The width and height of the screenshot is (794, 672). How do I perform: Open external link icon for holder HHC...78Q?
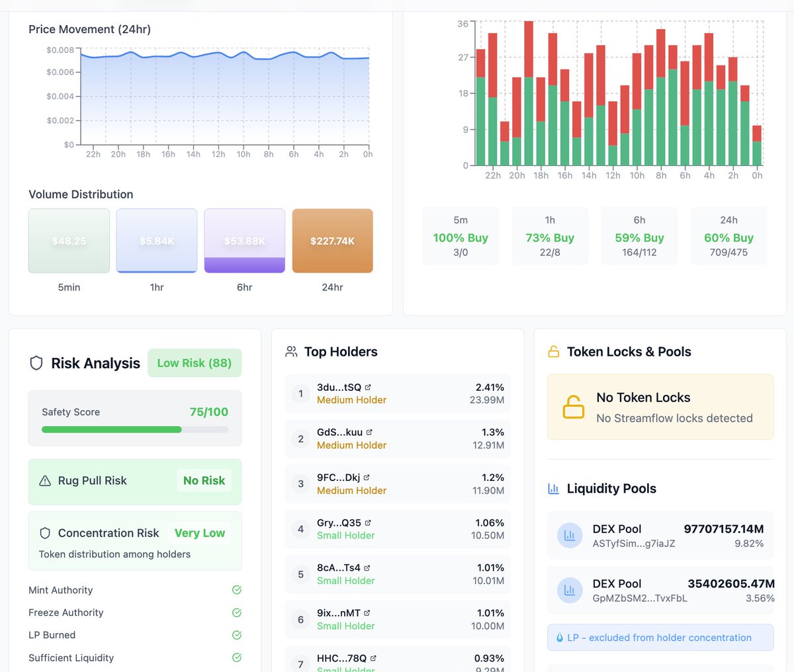pos(373,658)
